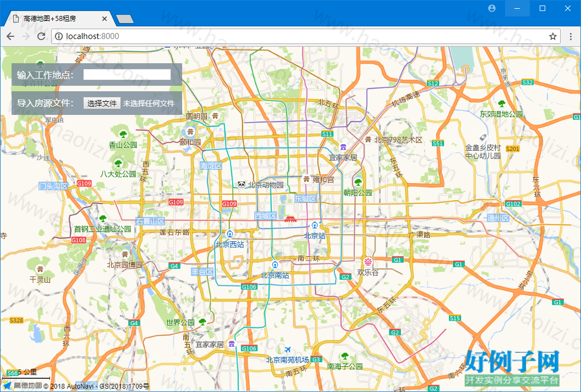Click the 北京园博园 landmark icon
Screen dimensions: 581x392
pos(125,254)
